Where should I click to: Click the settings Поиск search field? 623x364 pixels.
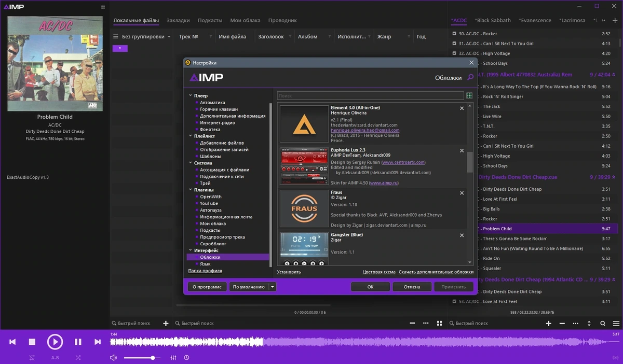click(370, 96)
